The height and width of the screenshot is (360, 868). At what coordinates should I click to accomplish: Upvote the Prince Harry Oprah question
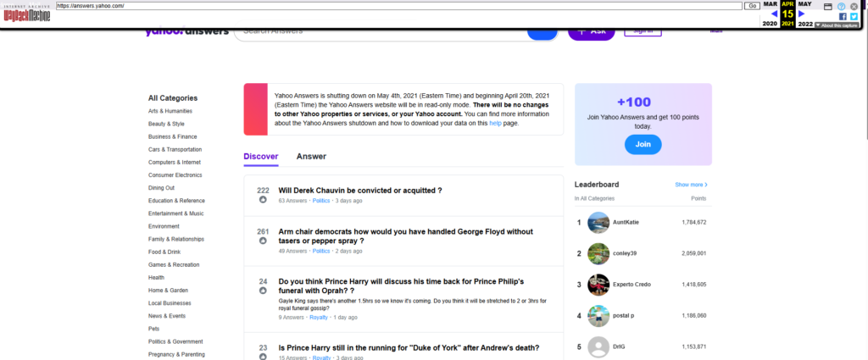263,291
